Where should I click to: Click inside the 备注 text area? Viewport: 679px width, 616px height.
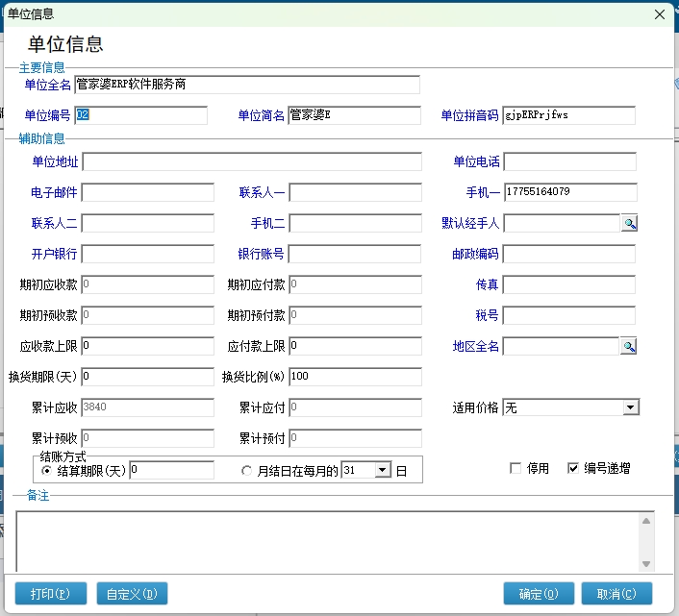[x=327, y=542]
